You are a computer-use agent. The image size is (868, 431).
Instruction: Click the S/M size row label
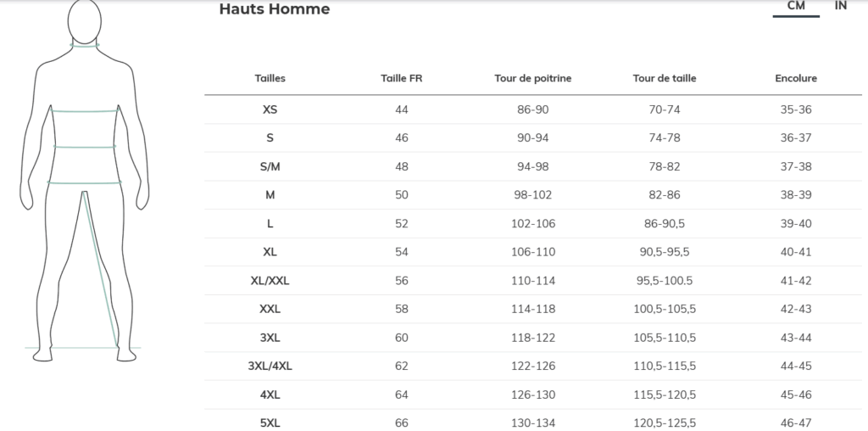pos(270,167)
